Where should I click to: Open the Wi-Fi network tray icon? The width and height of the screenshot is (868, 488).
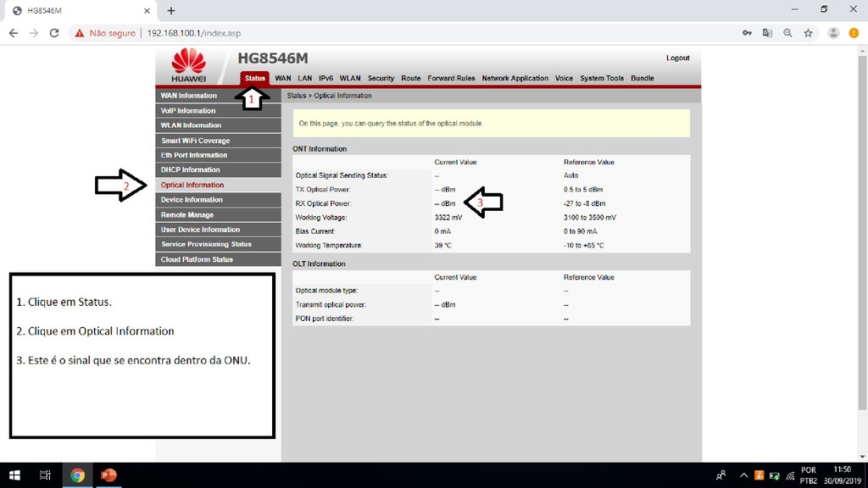click(x=791, y=476)
